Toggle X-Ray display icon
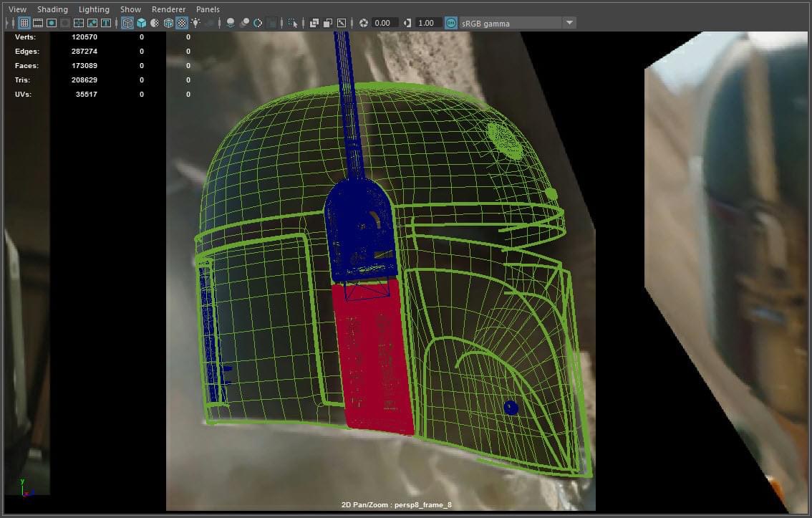This screenshot has width=812, height=518. 314,23
